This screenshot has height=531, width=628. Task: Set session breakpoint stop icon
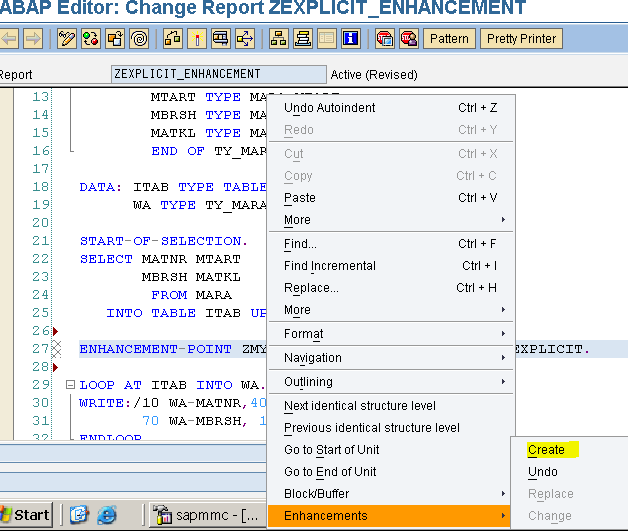tap(384, 39)
